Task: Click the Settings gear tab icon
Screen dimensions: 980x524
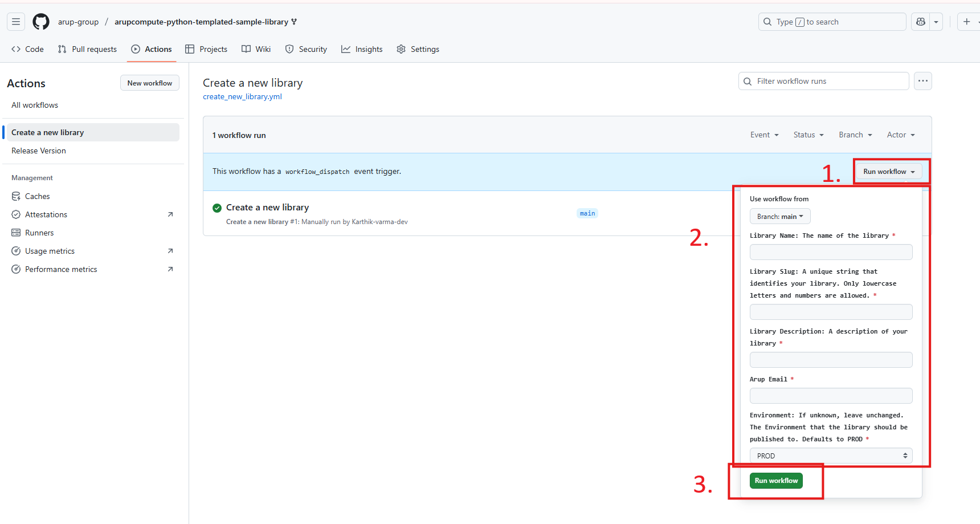Action: (x=401, y=49)
